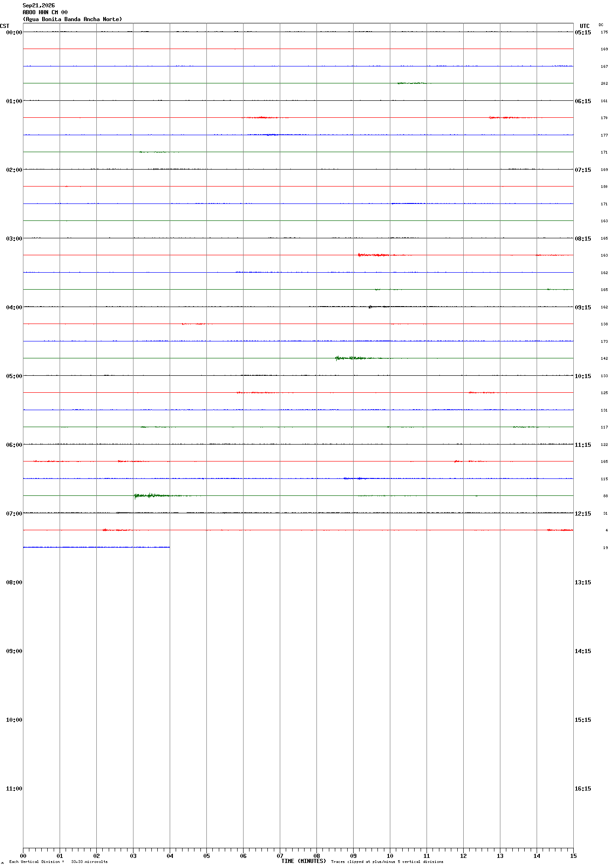This screenshot has height=868, width=610.
Task: Select the 04:00 CST row label
Action: tap(14, 308)
